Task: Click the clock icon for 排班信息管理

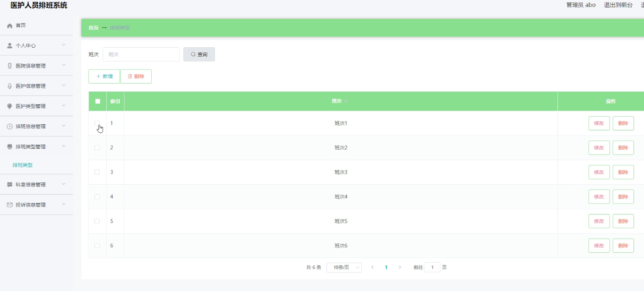Action: coord(9,127)
